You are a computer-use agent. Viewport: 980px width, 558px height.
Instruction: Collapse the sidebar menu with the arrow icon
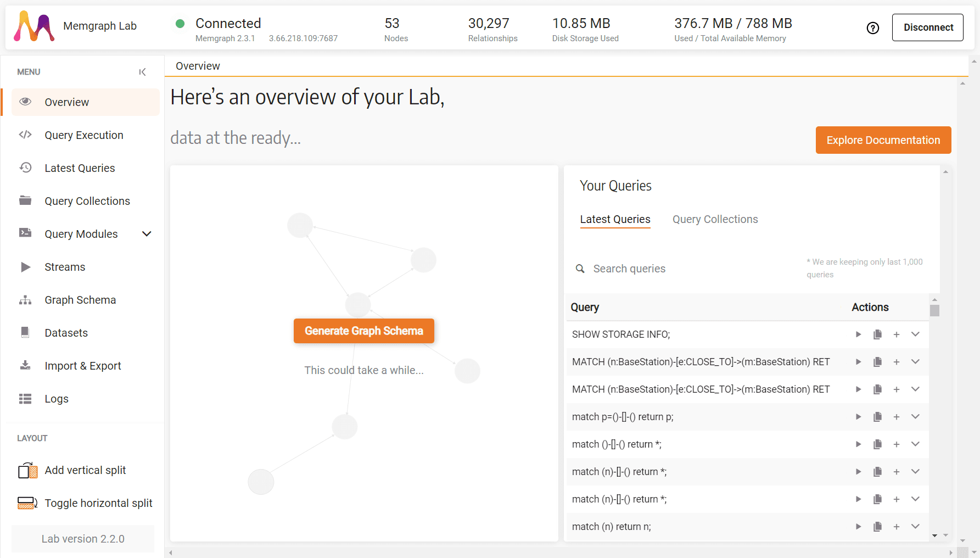[x=143, y=72]
